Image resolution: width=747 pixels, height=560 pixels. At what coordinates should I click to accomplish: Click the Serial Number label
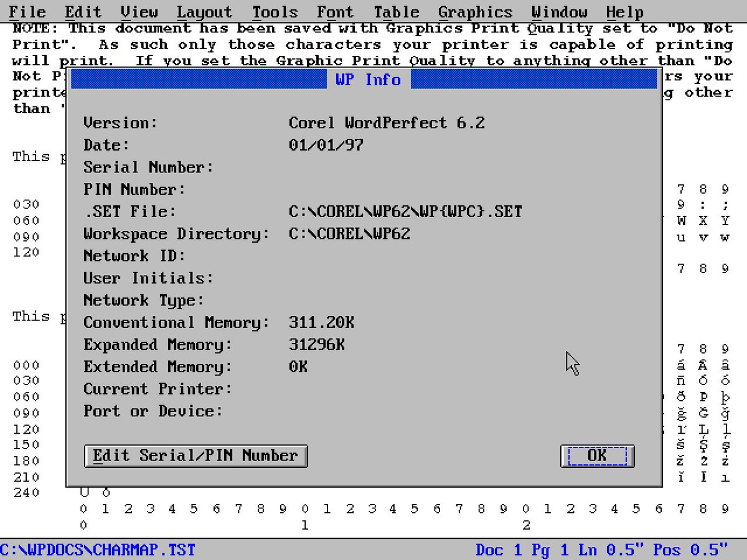149,167
